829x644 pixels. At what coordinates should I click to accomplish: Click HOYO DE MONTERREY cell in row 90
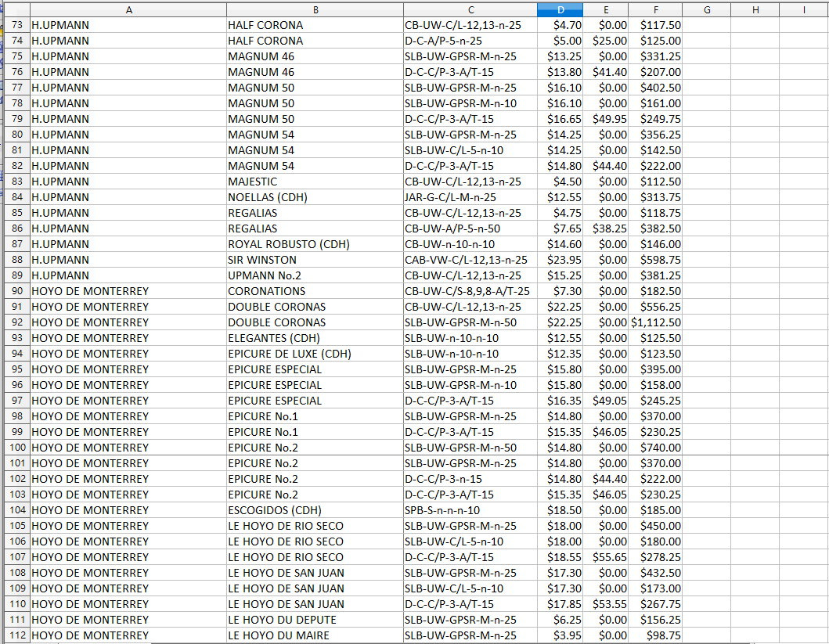128,291
